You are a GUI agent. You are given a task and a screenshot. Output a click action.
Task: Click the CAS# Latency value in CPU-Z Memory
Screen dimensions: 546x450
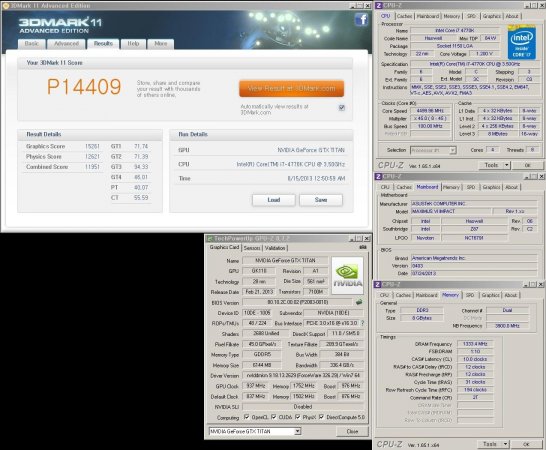pos(475,359)
